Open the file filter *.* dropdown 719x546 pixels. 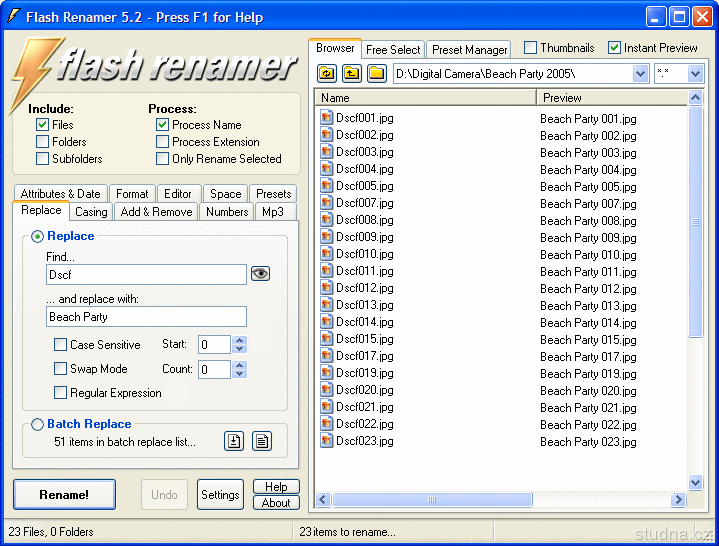(x=695, y=74)
